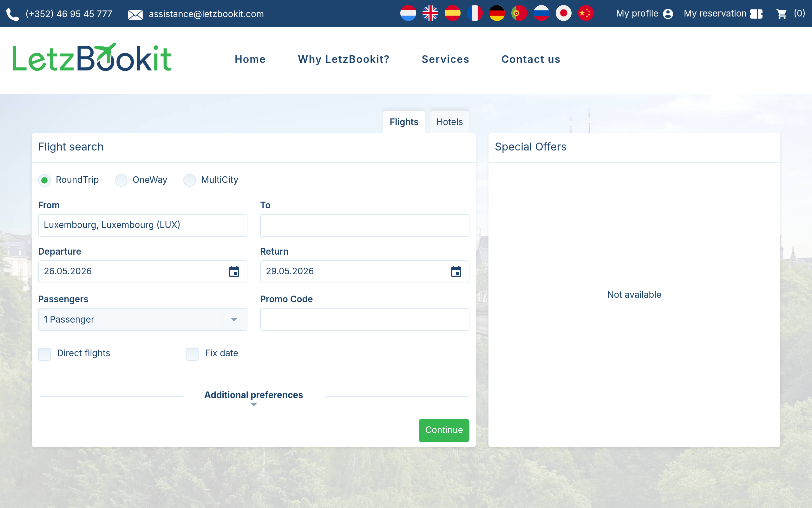Switch language with the Spain flag
Viewport: 812px width, 508px height.
452,13
